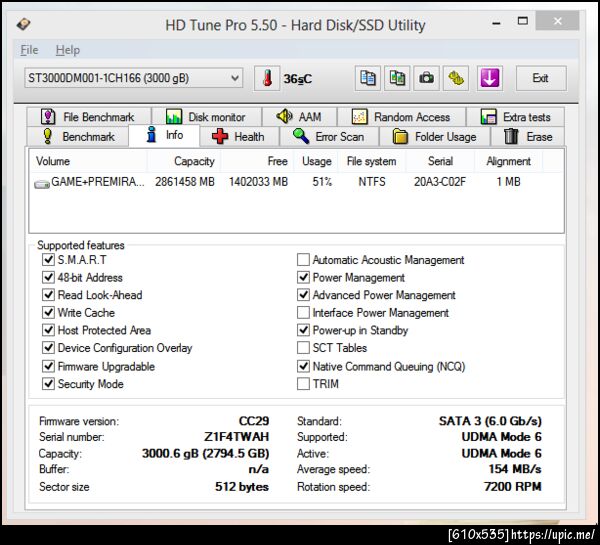This screenshot has height=545, width=600.
Task: Click the File system column header
Action: point(372,161)
